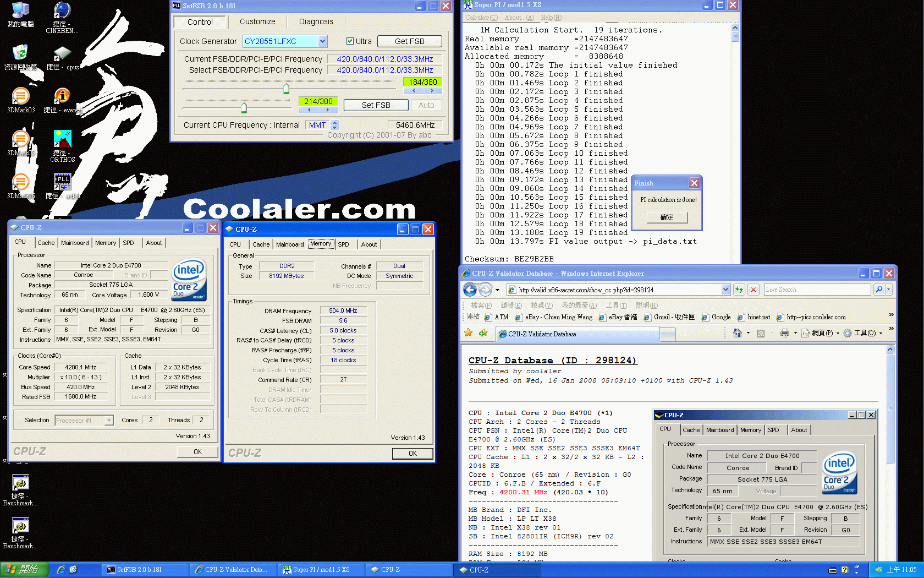Open the Home button dropdown arrow in IE
Image resolution: width=924 pixels, height=578 pixels.
tap(748, 333)
